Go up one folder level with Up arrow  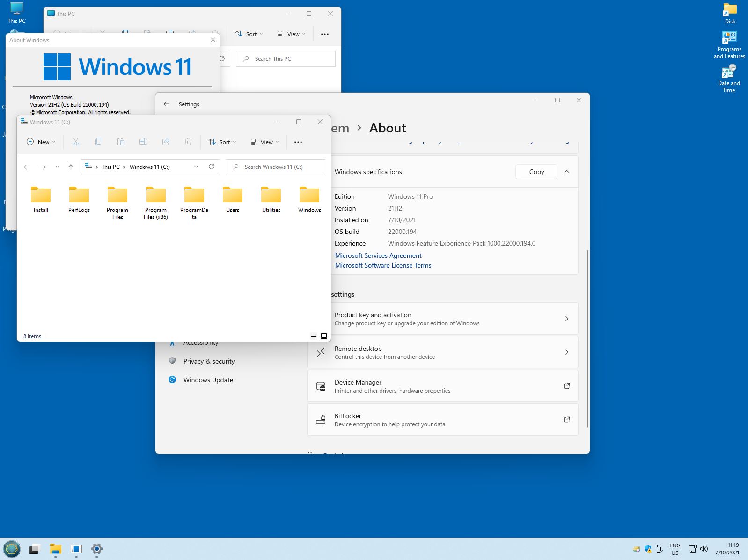point(71,167)
